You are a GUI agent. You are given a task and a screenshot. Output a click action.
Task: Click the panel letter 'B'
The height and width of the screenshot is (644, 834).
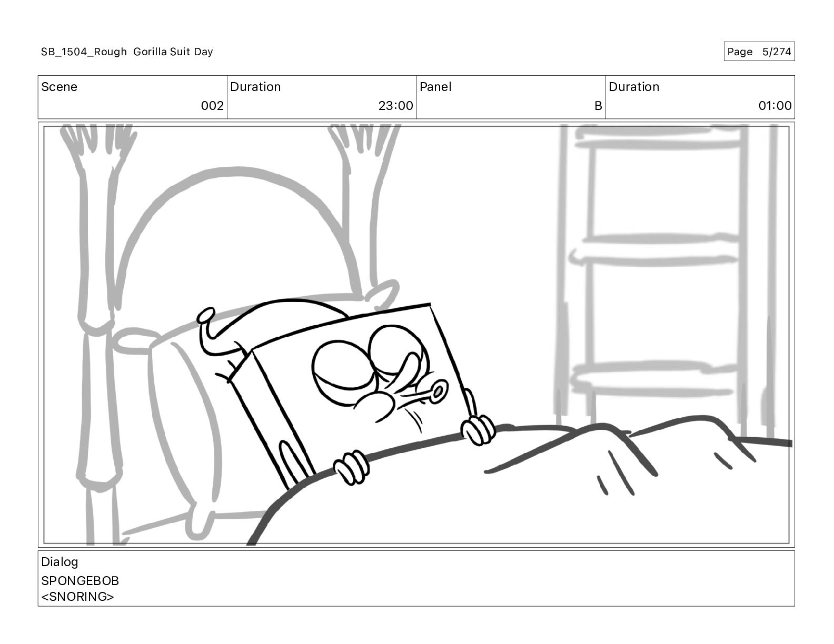(598, 106)
